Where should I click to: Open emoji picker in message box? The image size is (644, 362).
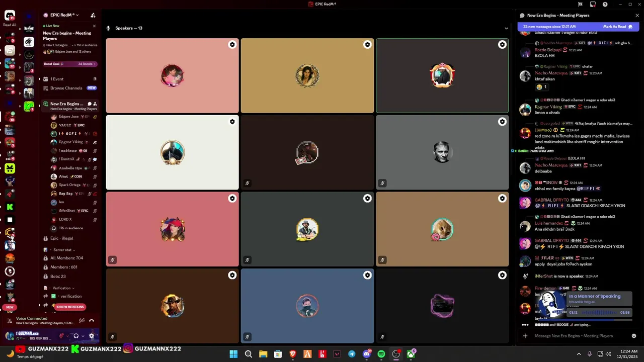(634, 336)
